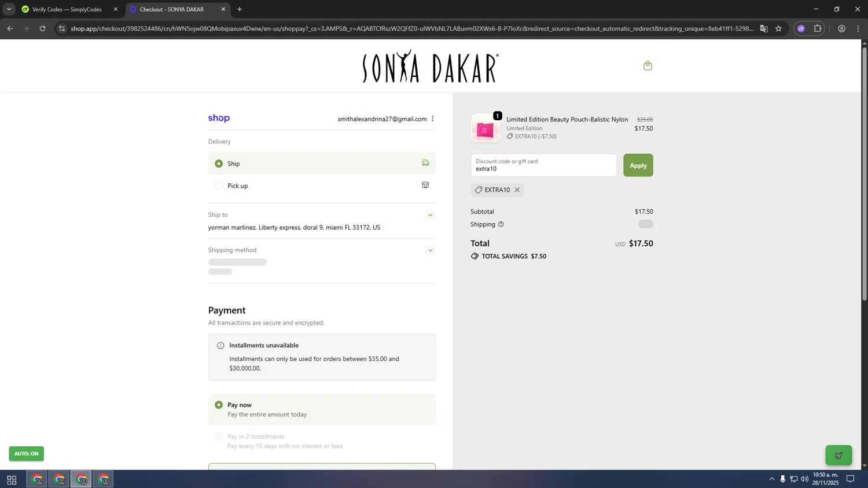868x488 pixels.
Task: Open a new browser tab
Action: click(x=240, y=9)
